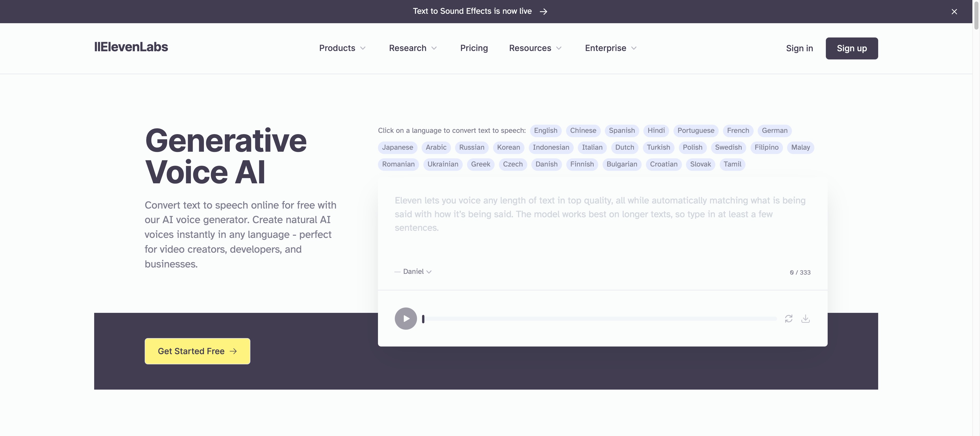This screenshot has height=436, width=980.
Task: Choose Italian as the speech language
Action: [592, 147]
